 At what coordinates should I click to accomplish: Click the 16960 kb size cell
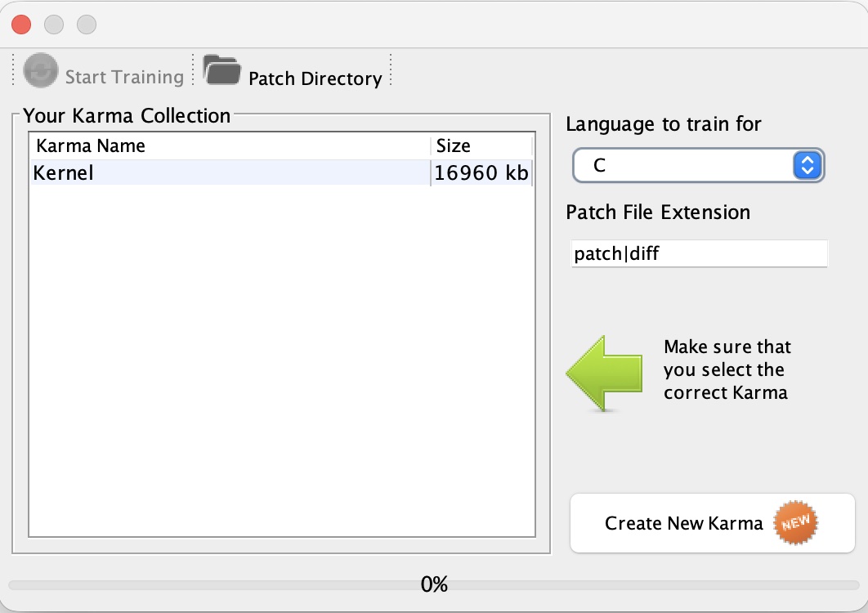click(481, 173)
